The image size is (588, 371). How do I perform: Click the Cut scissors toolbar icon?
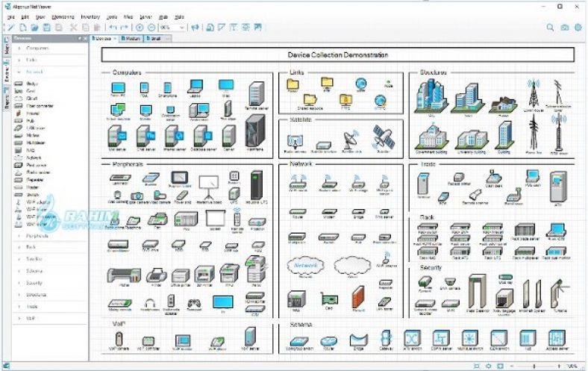[73, 28]
